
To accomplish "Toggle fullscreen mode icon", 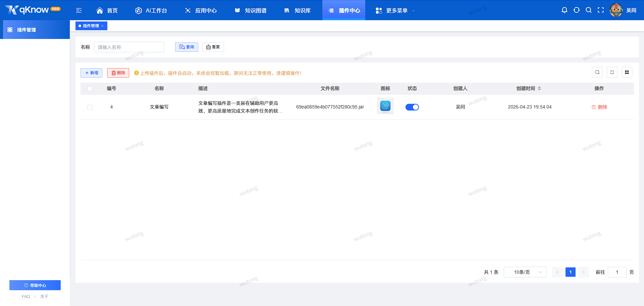I will pyautogui.click(x=601, y=10).
